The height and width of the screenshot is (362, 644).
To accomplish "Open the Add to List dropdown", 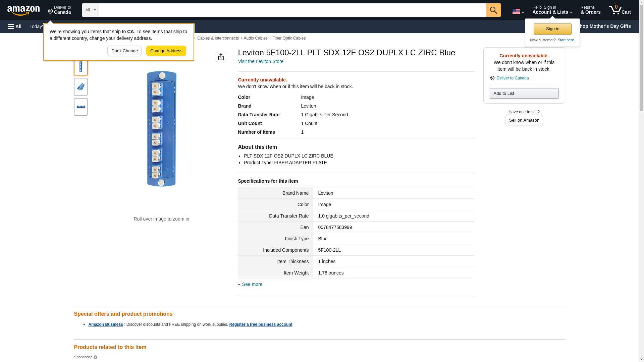I will 524,94.
